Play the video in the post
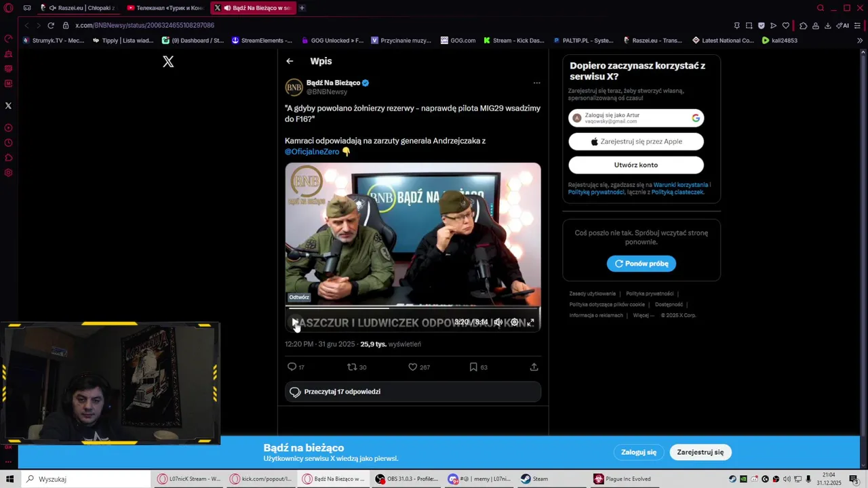This screenshot has width=868, height=488. pyautogui.click(x=294, y=322)
